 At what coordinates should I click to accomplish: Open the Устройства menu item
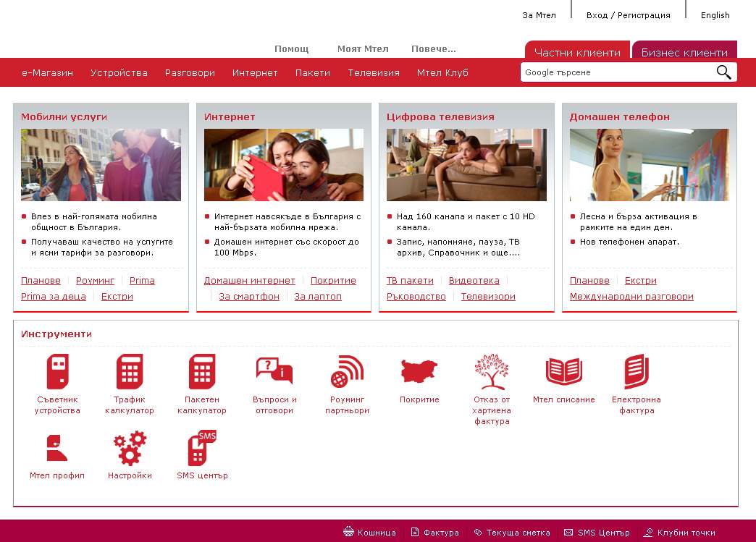tap(119, 73)
